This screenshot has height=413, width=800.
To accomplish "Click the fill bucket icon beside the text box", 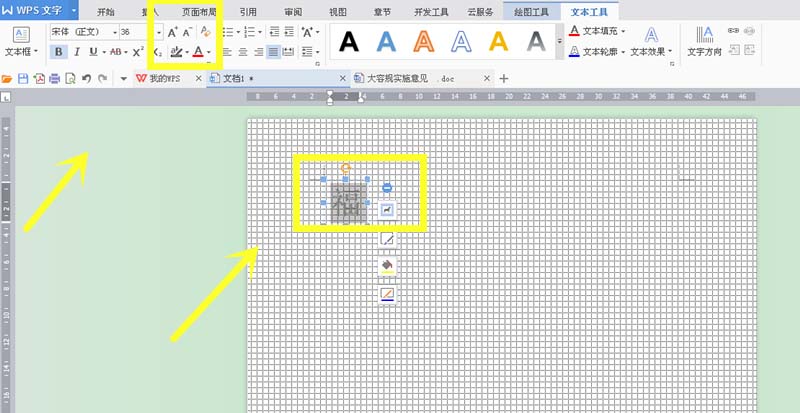I will [x=387, y=266].
